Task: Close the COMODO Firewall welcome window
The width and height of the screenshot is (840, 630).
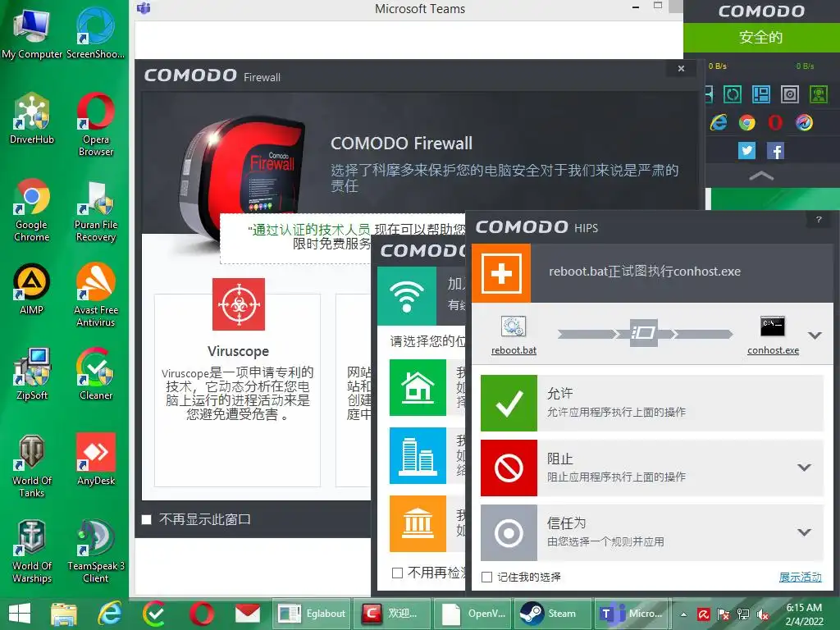Action: pos(681,69)
